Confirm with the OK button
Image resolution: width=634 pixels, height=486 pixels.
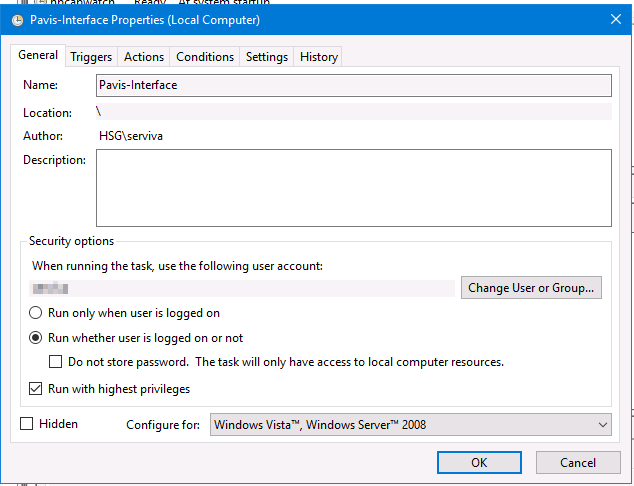[479, 463]
